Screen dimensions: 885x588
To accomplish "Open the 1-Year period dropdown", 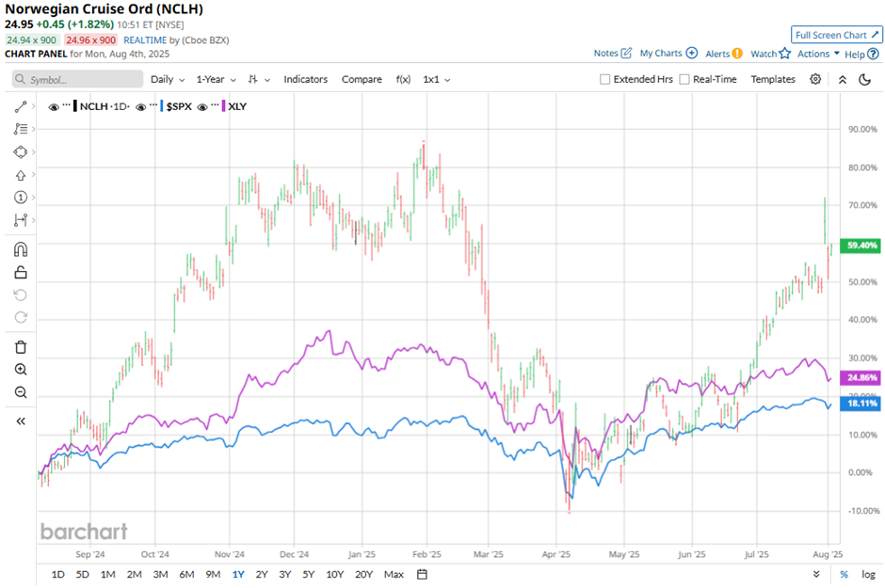I will coord(216,79).
